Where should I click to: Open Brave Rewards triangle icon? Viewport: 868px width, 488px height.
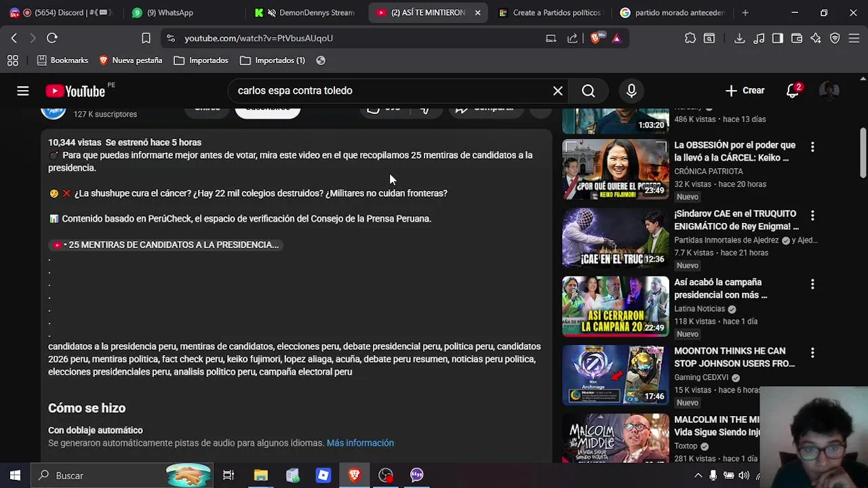[616, 39]
